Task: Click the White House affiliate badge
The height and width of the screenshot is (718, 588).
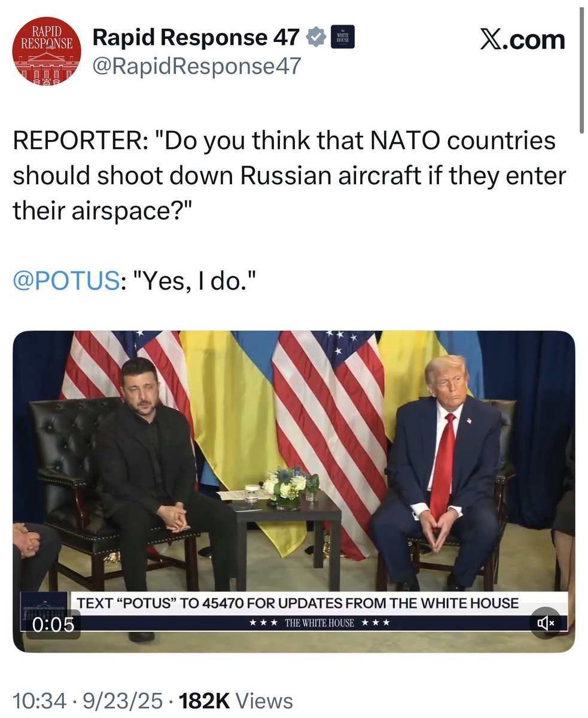Action: (x=343, y=37)
